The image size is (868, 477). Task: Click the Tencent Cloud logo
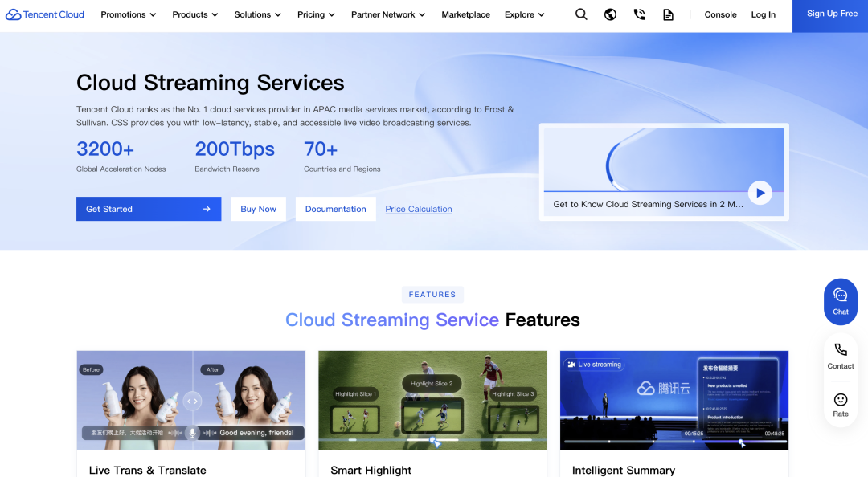point(45,14)
